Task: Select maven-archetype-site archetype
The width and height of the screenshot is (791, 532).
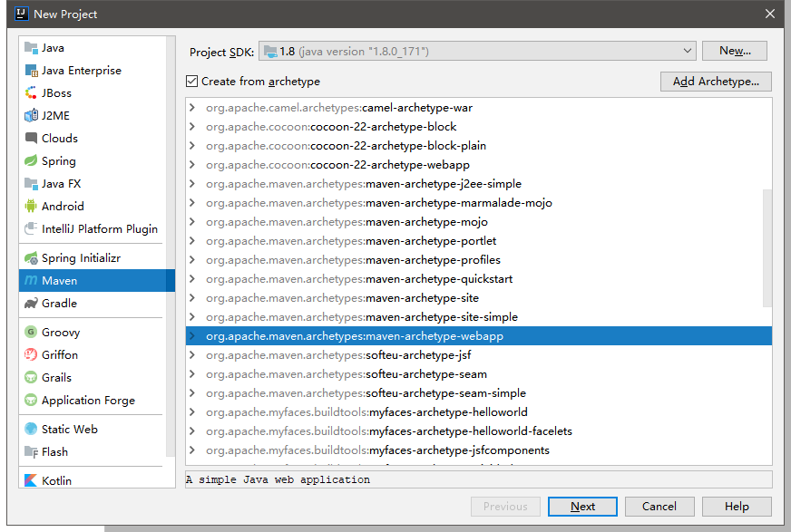Action: [479, 298]
